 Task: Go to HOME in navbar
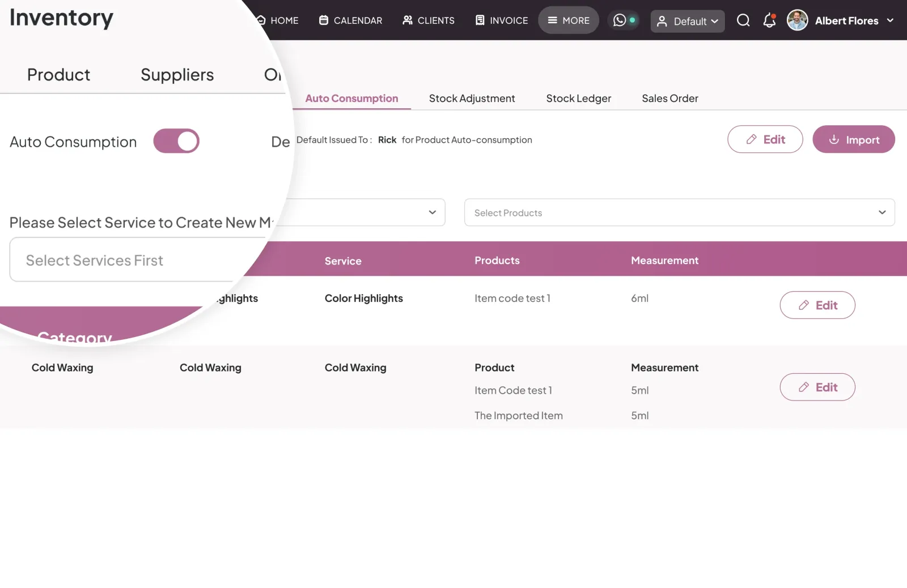(278, 20)
